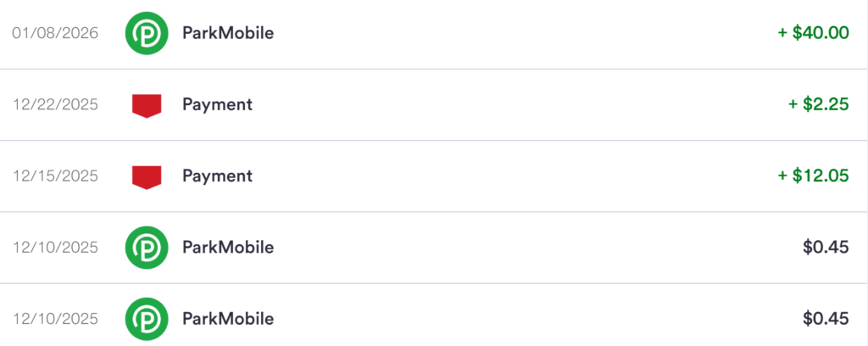
Task: Open the Payment entry of + $2.25
Action: [217, 105]
